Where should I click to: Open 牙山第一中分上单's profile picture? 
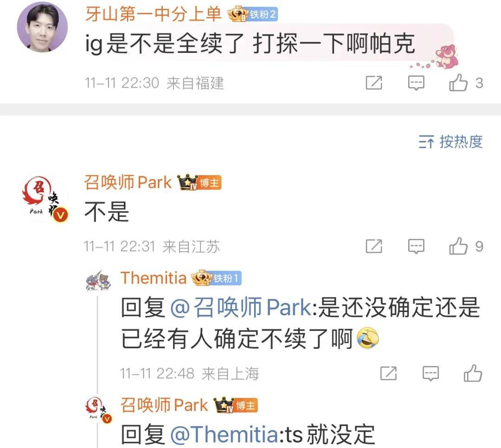42,27
